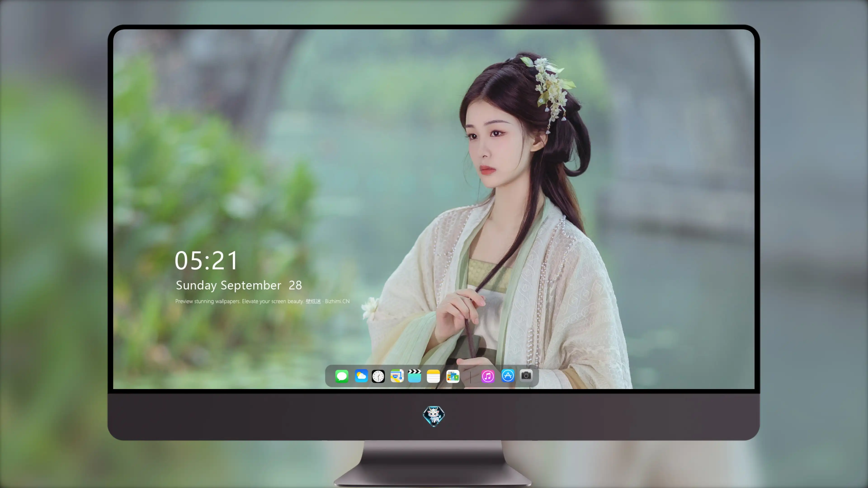Open the Notes app in the dock

(433, 376)
